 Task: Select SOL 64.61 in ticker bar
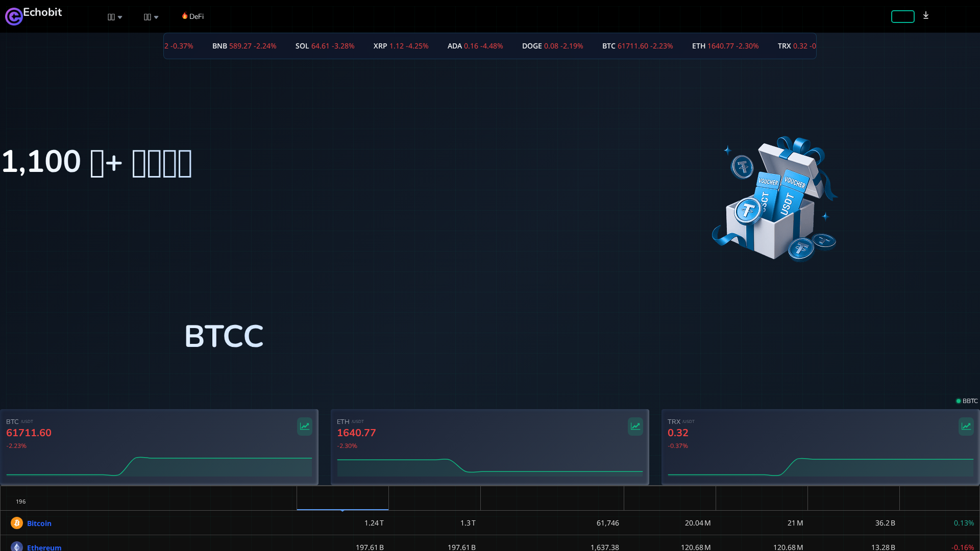click(325, 46)
